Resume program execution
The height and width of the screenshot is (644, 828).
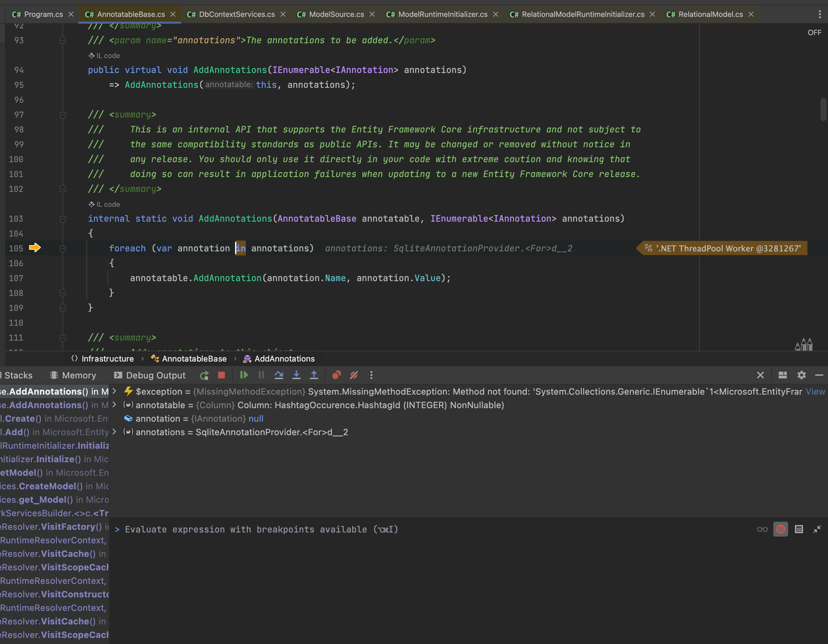244,375
